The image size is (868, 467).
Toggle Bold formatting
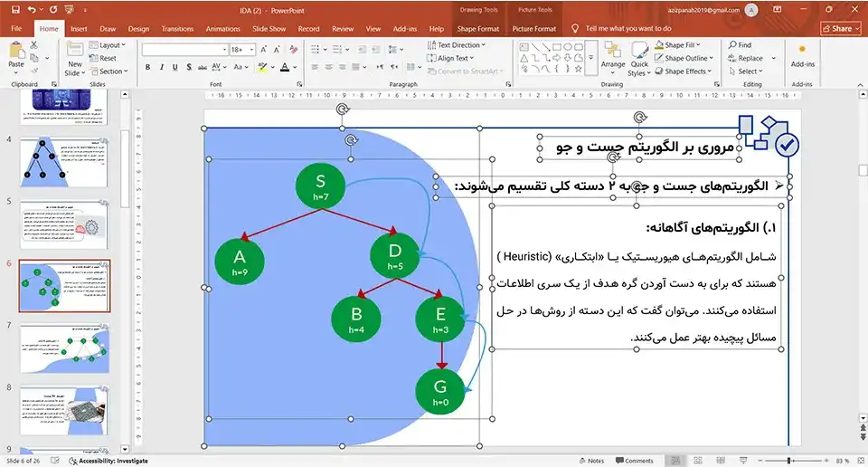coord(147,67)
